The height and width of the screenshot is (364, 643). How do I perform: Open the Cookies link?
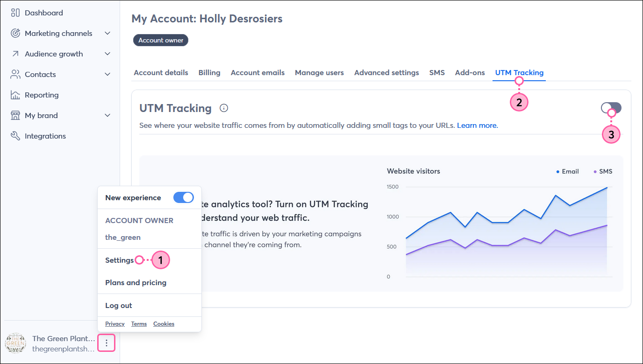164,324
